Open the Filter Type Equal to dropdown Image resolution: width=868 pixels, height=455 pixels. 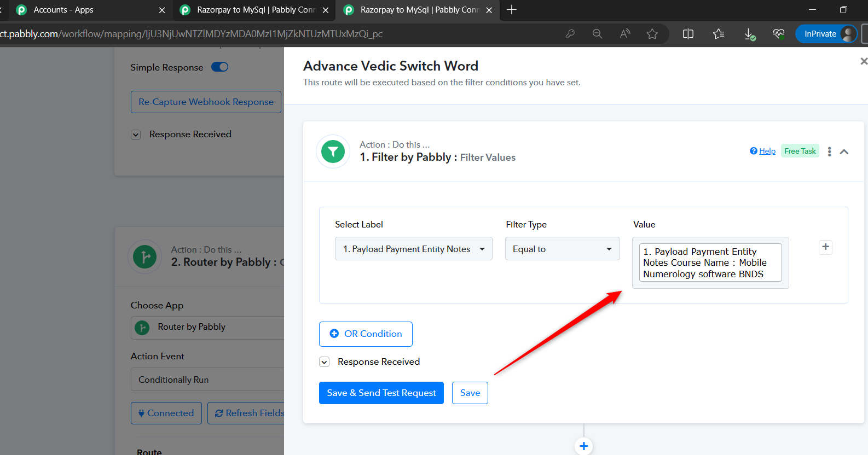point(563,249)
